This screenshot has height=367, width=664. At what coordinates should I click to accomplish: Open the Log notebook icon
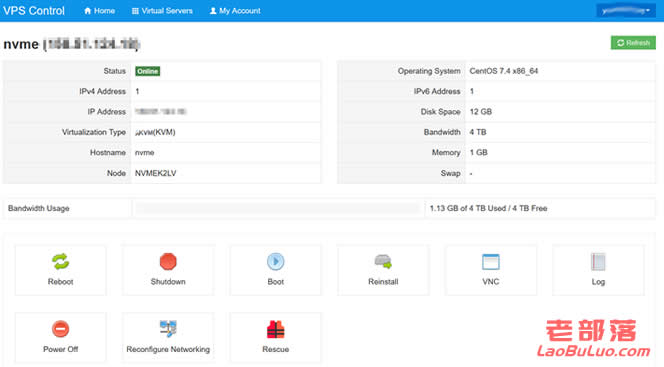[x=598, y=262]
